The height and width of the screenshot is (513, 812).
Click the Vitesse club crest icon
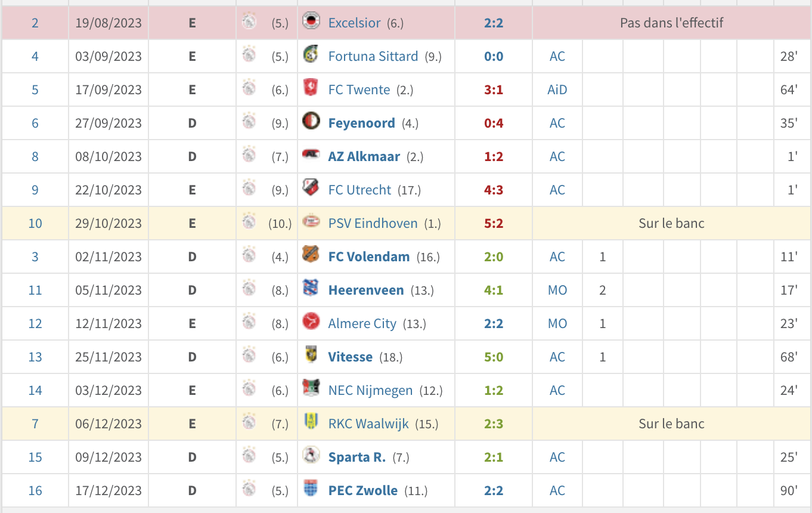click(310, 356)
